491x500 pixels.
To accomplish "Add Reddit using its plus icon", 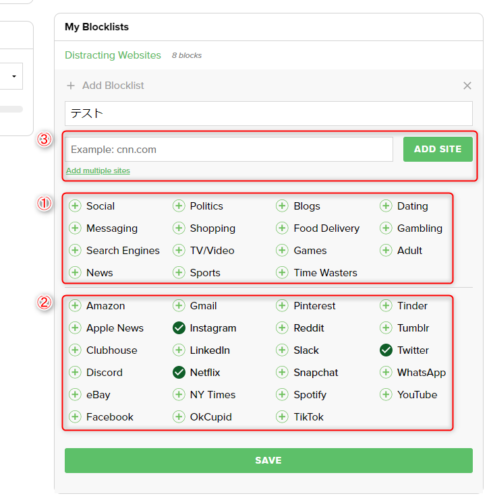I will (282, 328).
